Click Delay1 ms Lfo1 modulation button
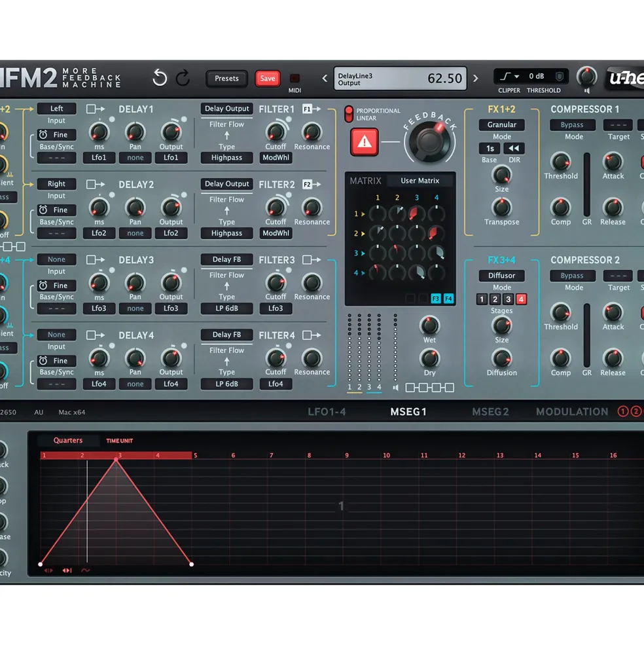 point(99,158)
